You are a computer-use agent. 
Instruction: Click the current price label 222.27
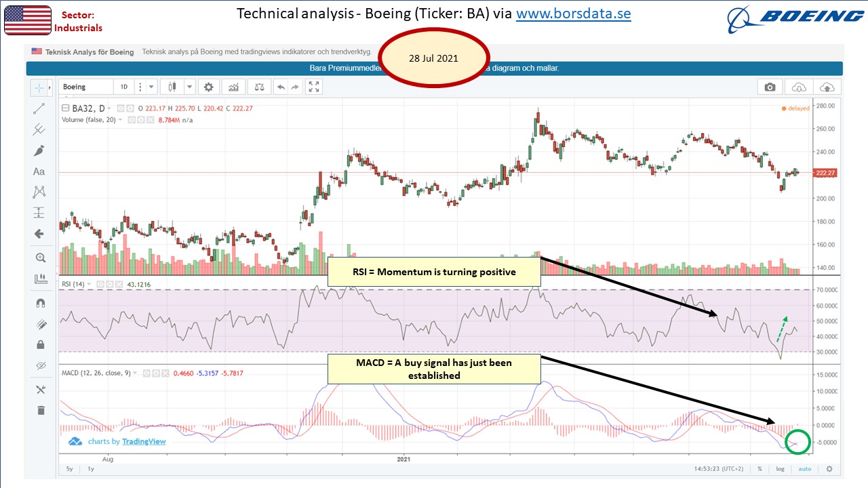pos(826,173)
